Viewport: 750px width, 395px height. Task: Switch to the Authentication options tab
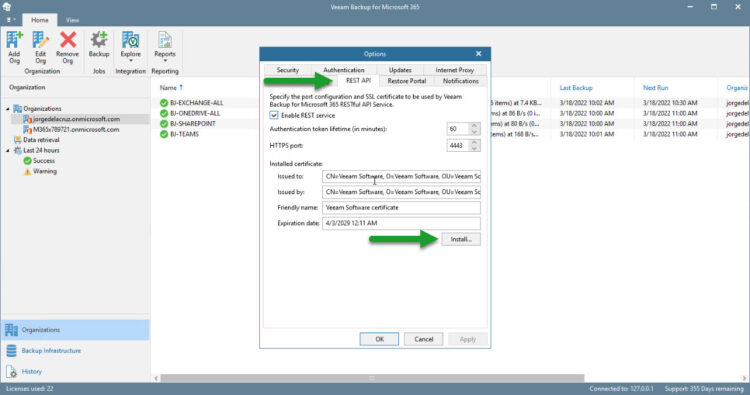tap(343, 70)
